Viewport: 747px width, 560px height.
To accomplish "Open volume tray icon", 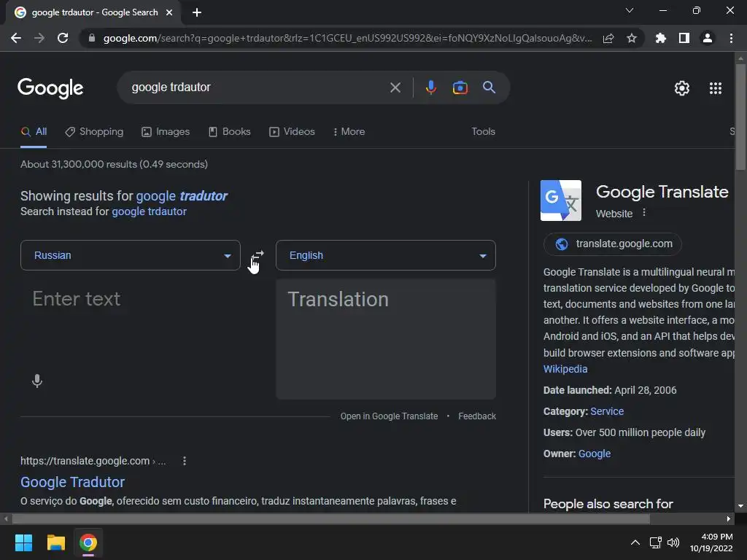I will click(673, 542).
